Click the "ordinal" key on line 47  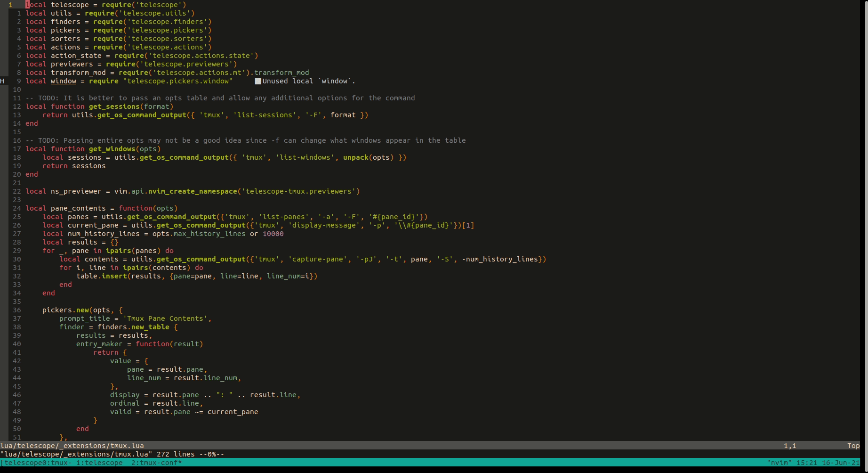pos(125,403)
